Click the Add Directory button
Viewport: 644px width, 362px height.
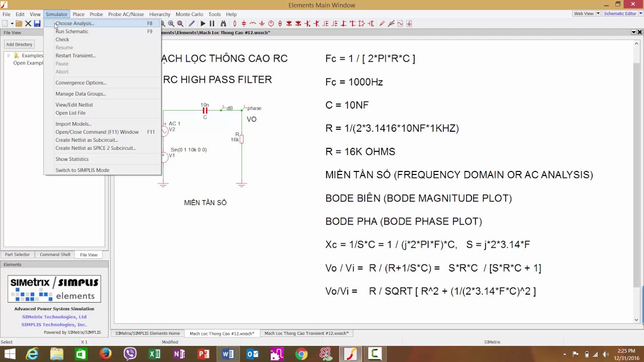point(19,44)
